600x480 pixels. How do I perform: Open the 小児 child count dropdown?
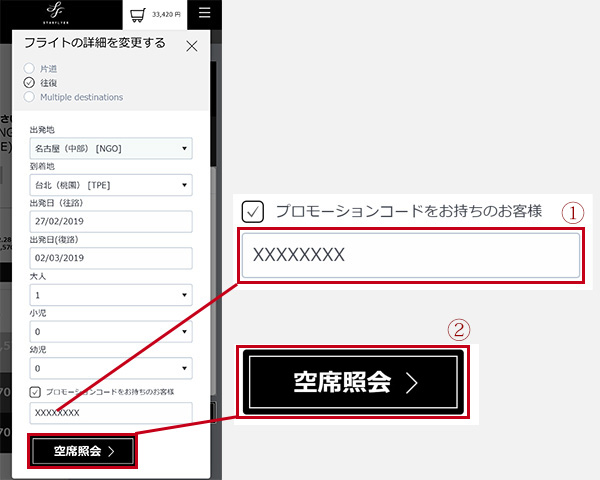click(110, 331)
